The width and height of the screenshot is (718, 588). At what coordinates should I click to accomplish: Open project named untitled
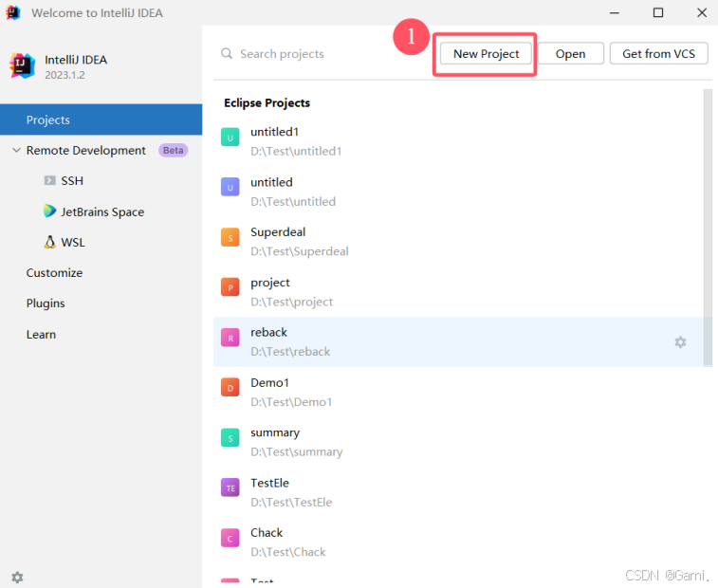[458, 192]
